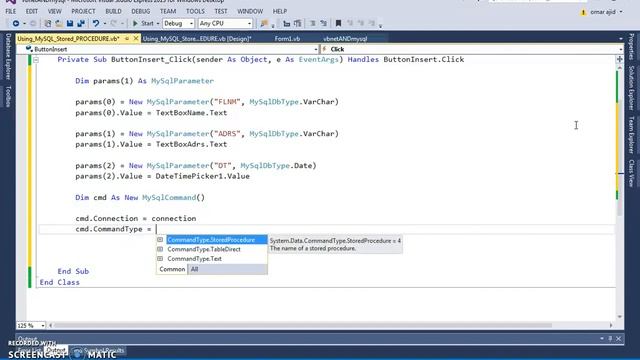Viewport: 640px width, 360px height.
Task: Click the MySqlCommand type in code
Action: [169, 198]
